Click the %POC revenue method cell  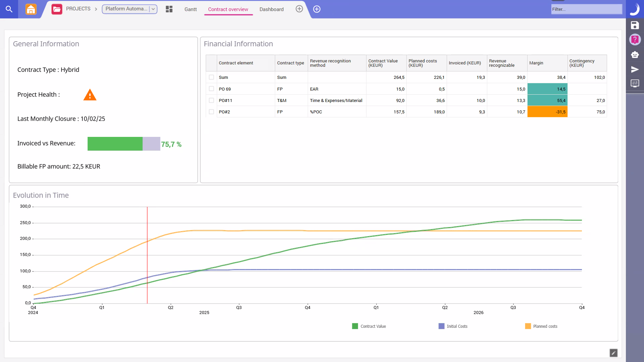[x=337, y=112]
